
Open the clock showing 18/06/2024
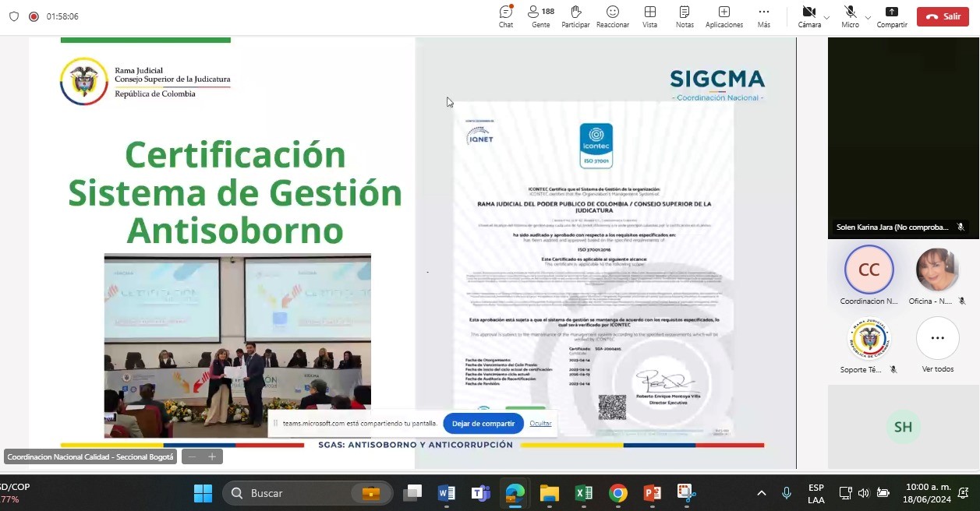click(927, 493)
